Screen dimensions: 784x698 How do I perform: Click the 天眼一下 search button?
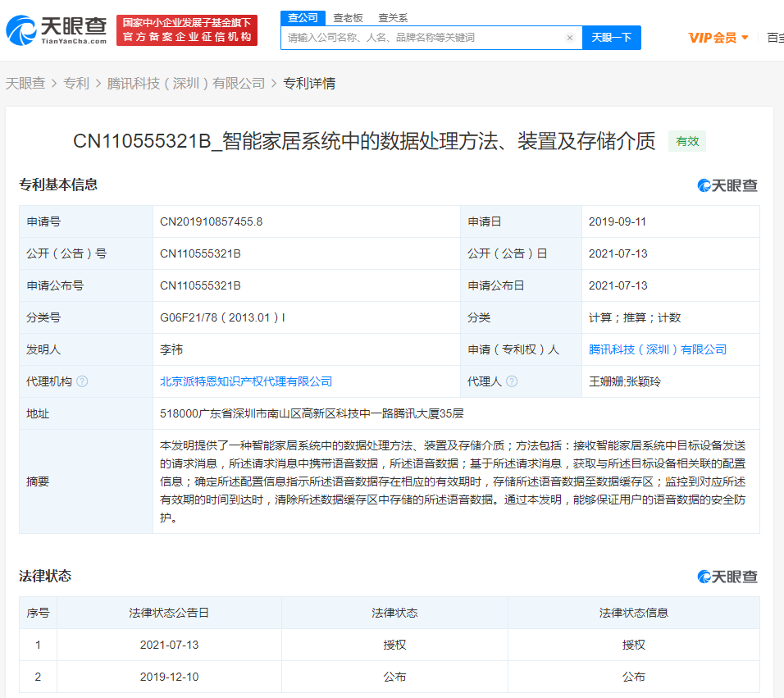click(610, 38)
